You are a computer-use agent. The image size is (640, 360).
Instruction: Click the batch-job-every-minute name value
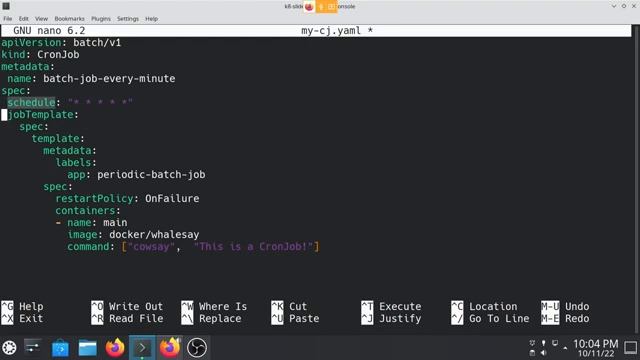109,78
